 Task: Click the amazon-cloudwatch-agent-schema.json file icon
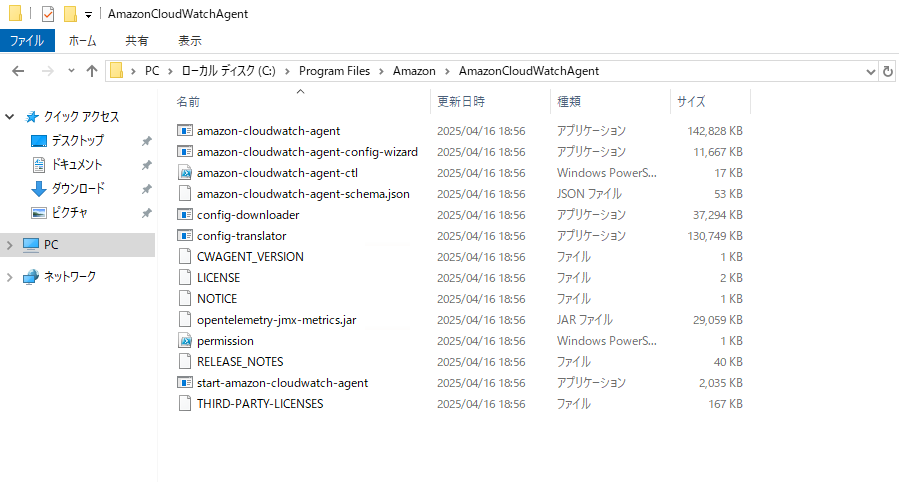point(185,194)
